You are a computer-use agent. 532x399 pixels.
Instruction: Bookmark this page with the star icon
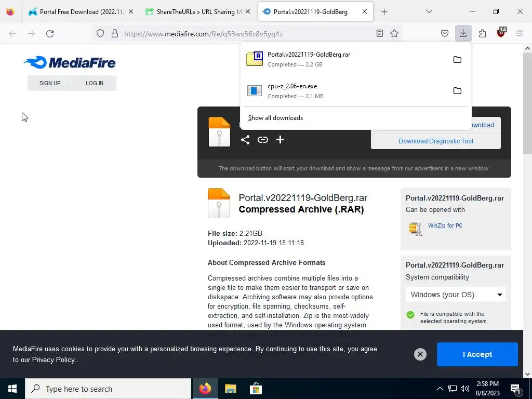point(394,33)
